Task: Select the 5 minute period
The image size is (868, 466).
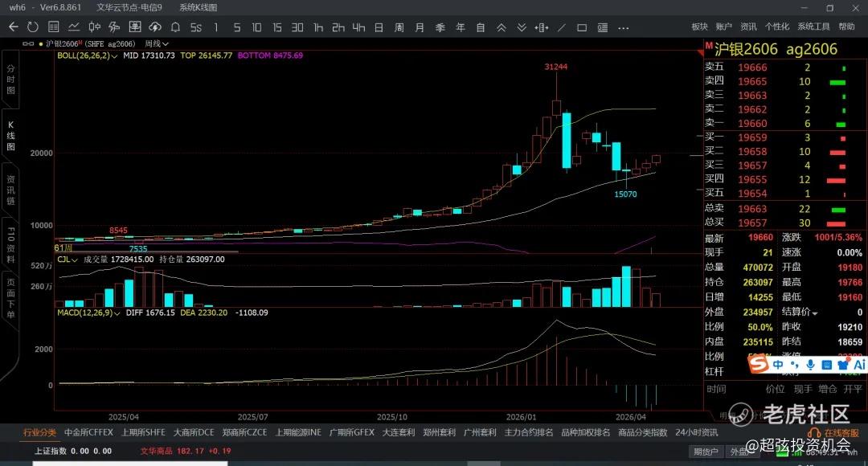Action: tap(236, 27)
